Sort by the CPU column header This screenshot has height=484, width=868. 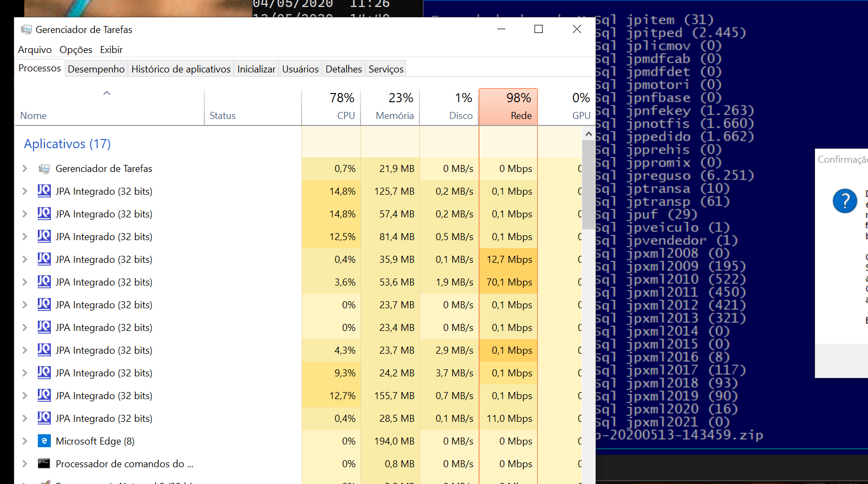[331, 107]
